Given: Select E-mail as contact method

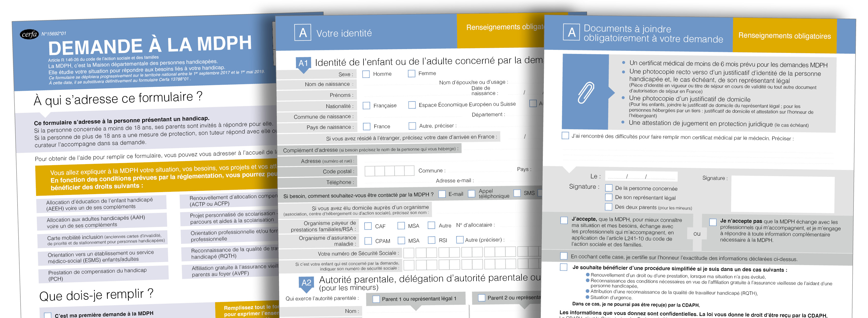Looking at the screenshot, I should coord(442,194).
